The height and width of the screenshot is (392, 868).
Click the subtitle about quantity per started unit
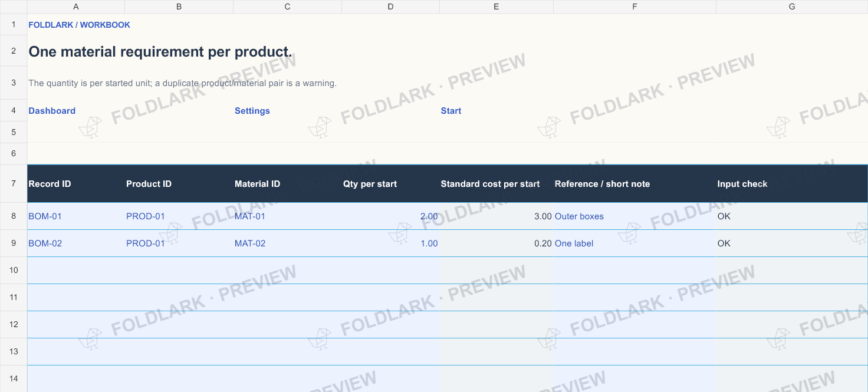click(x=182, y=83)
